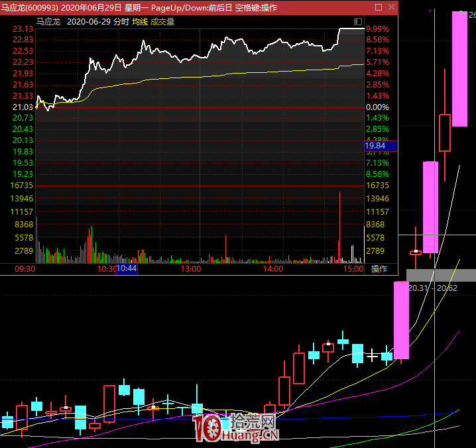
Task: Click the 10:44 crosshair time marker
Action: [127, 268]
